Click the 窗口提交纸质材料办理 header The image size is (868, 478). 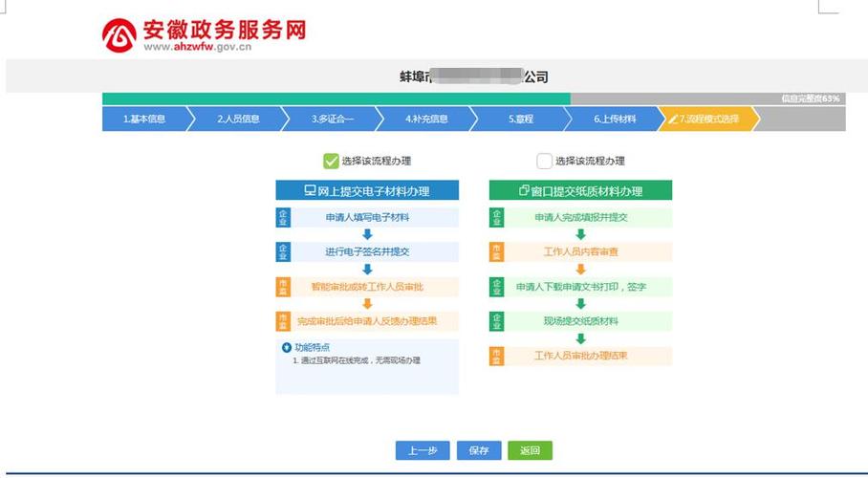[580, 190]
